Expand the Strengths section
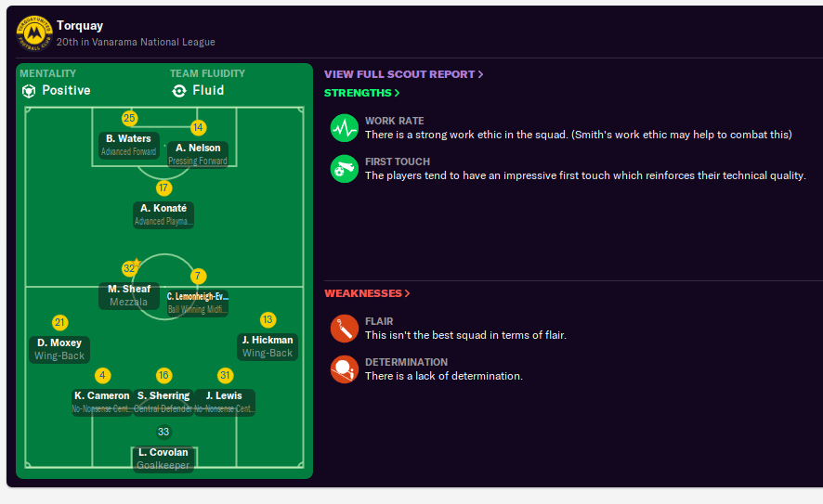Image resolution: width=823 pixels, height=504 pixels. (361, 93)
